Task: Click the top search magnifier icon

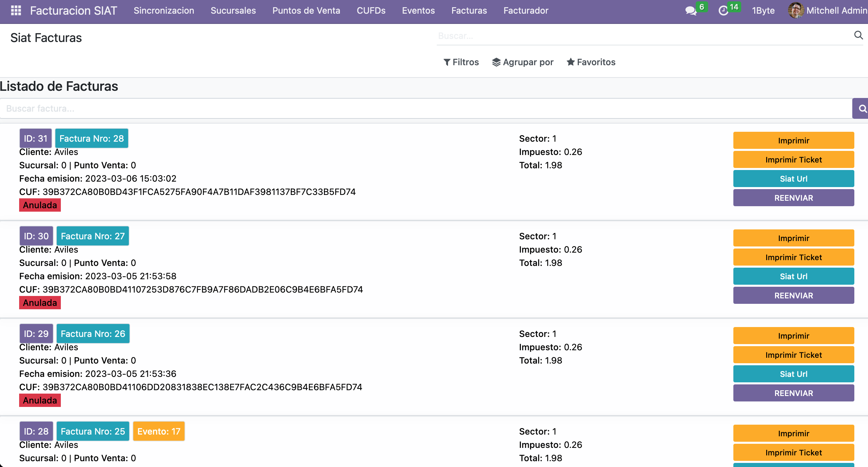Action: click(858, 35)
